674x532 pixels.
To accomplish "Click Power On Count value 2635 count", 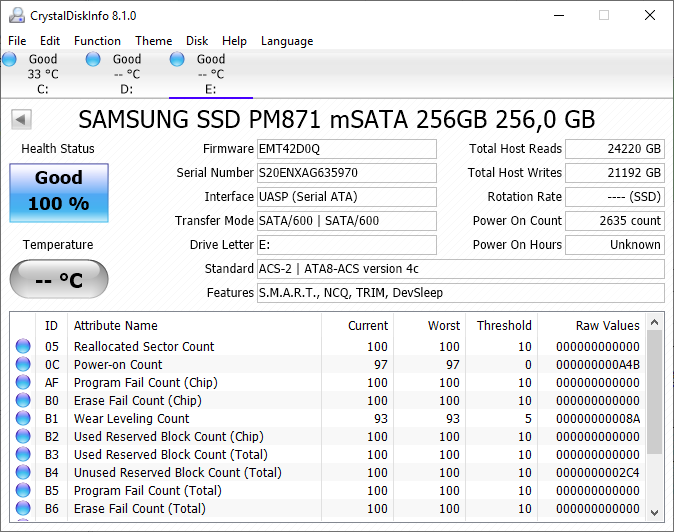I will 615,221.
